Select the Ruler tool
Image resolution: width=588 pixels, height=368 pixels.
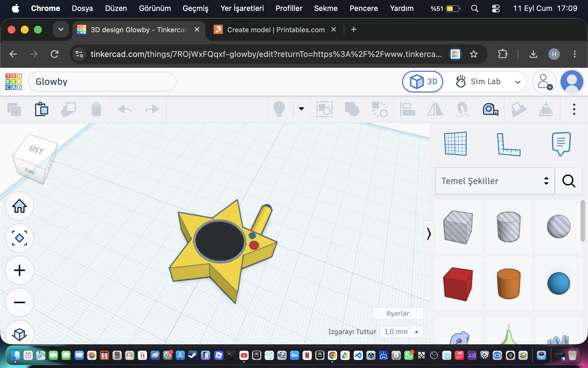point(508,144)
